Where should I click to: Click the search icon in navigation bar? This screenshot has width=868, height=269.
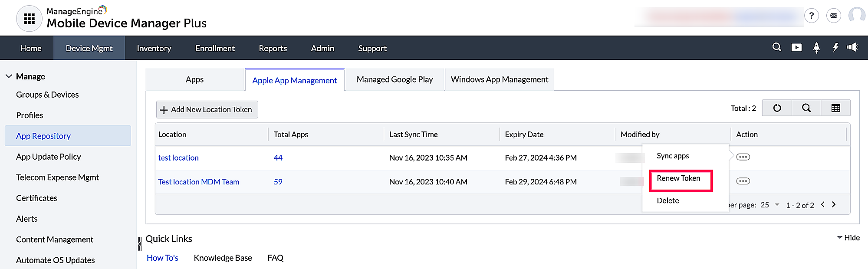pos(776,47)
